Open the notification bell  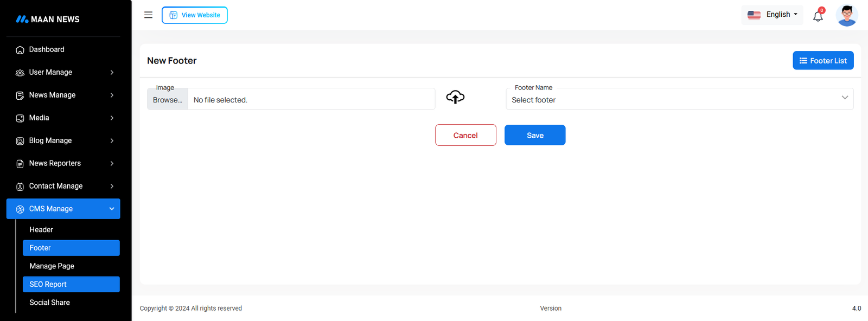818,16
